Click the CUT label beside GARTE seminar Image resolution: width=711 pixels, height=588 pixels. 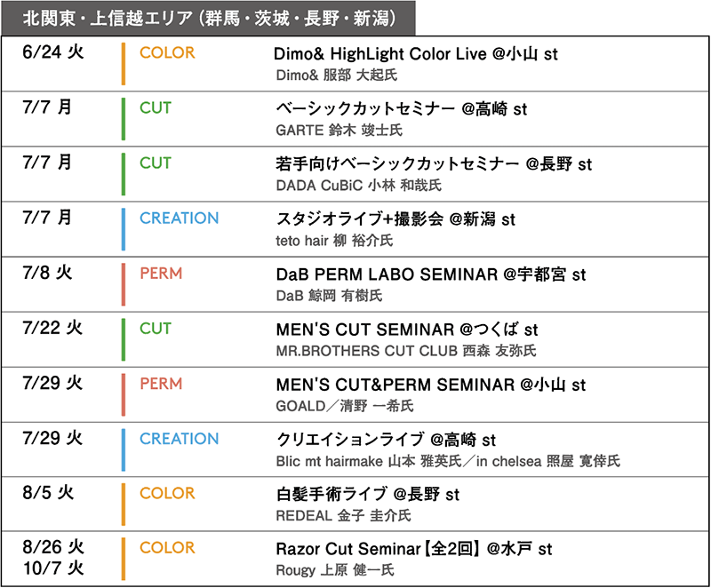coord(155,107)
